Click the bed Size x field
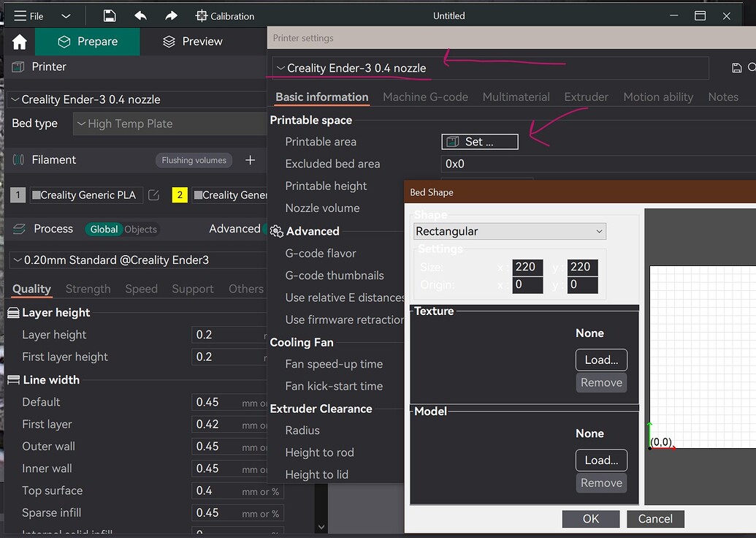Image resolution: width=756 pixels, height=538 pixels. coord(527,267)
